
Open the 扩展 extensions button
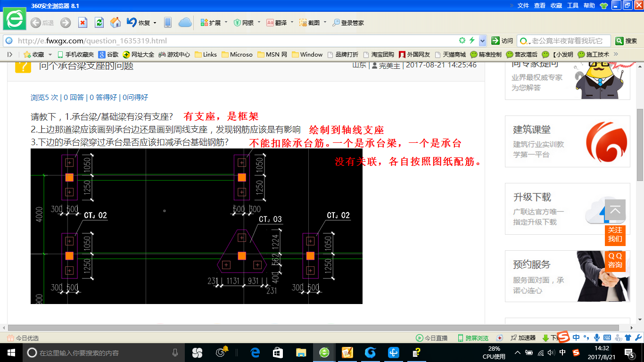coord(211,23)
